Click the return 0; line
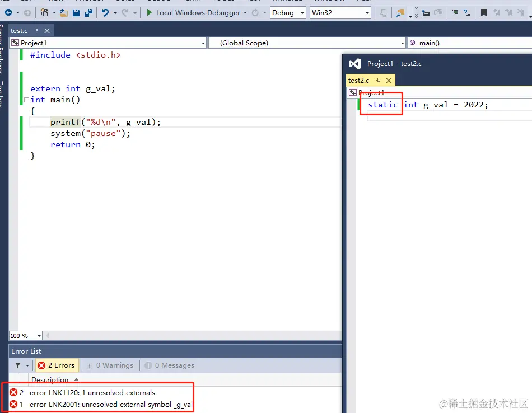Viewport: 532px width, 413px height. tap(73, 144)
